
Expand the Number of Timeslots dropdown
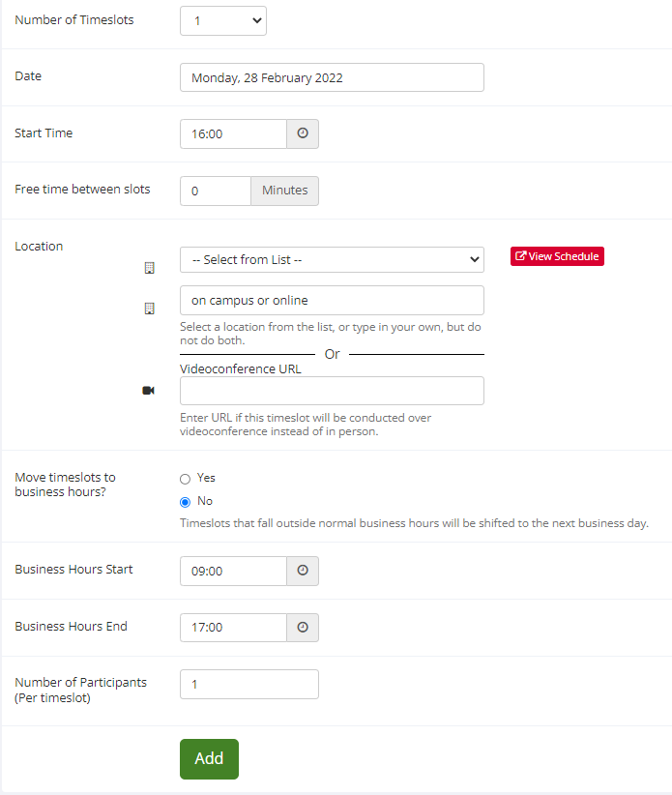click(223, 20)
